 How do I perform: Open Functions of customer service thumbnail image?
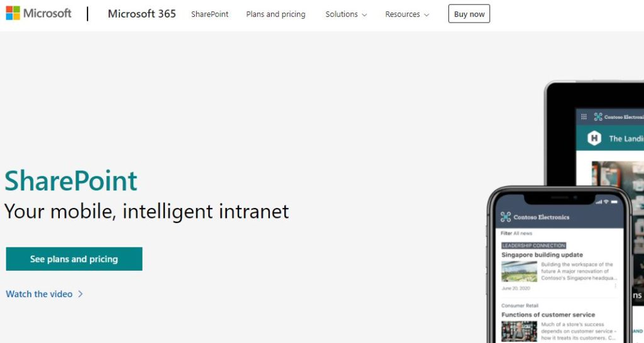tap(519, 332)
